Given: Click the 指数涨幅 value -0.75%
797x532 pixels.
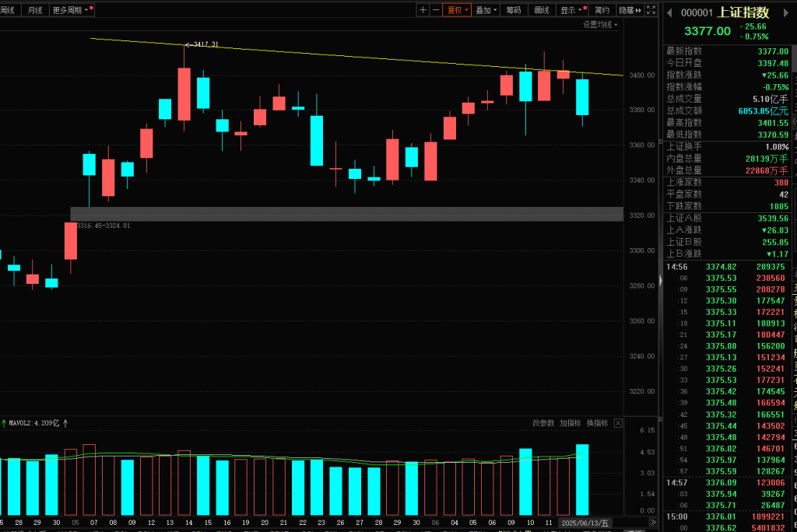Looking at the screenshot, I should 774,87.
